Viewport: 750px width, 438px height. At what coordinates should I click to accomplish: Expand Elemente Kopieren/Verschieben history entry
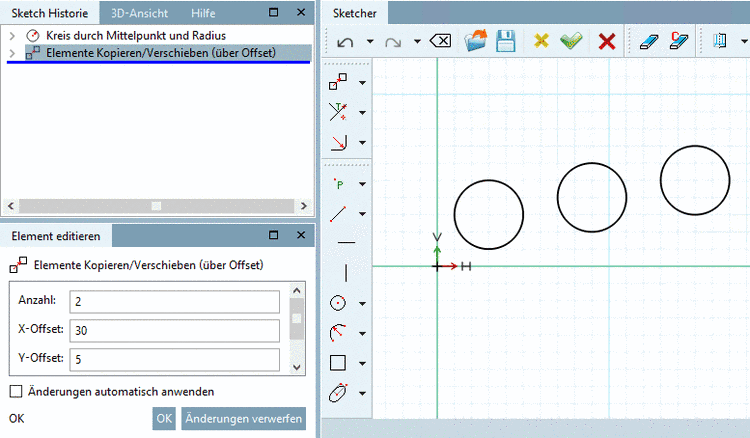click(x=12, y=53)
